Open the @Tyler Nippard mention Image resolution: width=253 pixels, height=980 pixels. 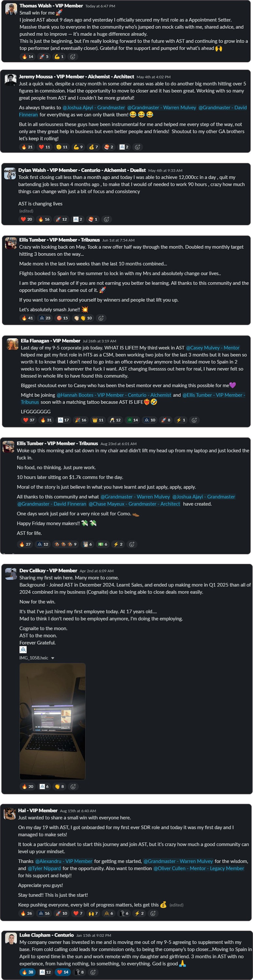(44, 868)
